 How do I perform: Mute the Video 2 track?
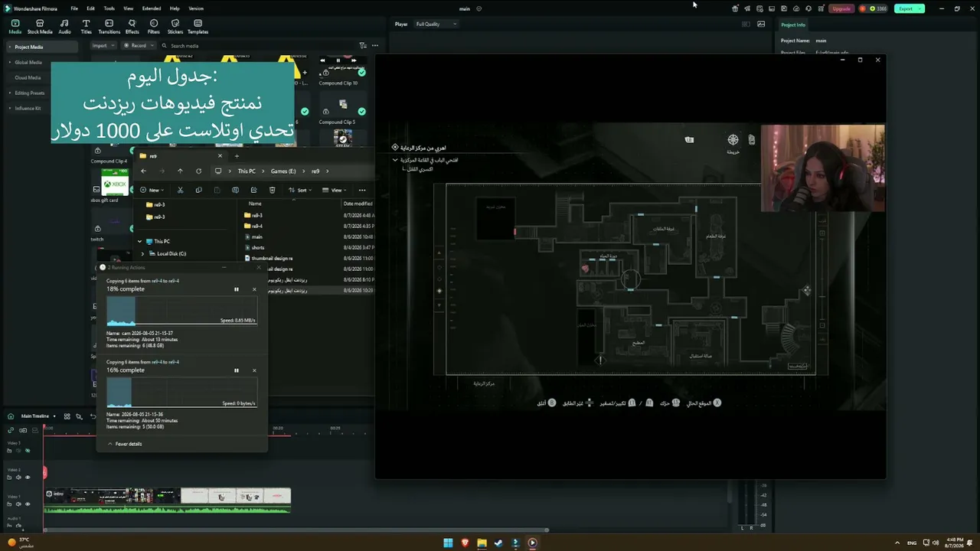pyautogui.click(x=18, y=478)
